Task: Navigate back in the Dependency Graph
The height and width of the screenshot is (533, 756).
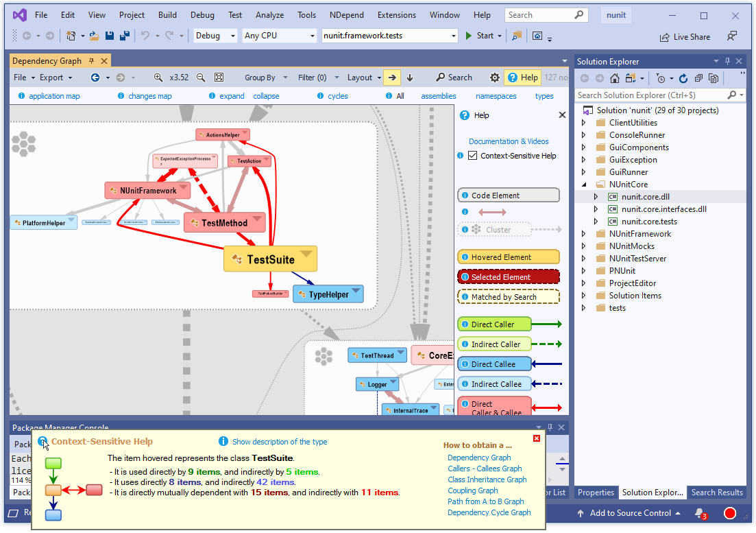Action: coord(95,78)
